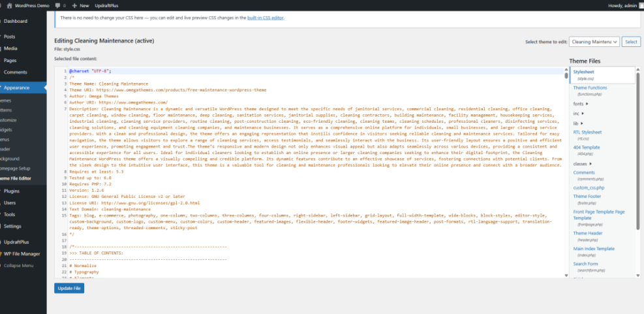
Task: Expand the lib folder
Action: point(578,123)
